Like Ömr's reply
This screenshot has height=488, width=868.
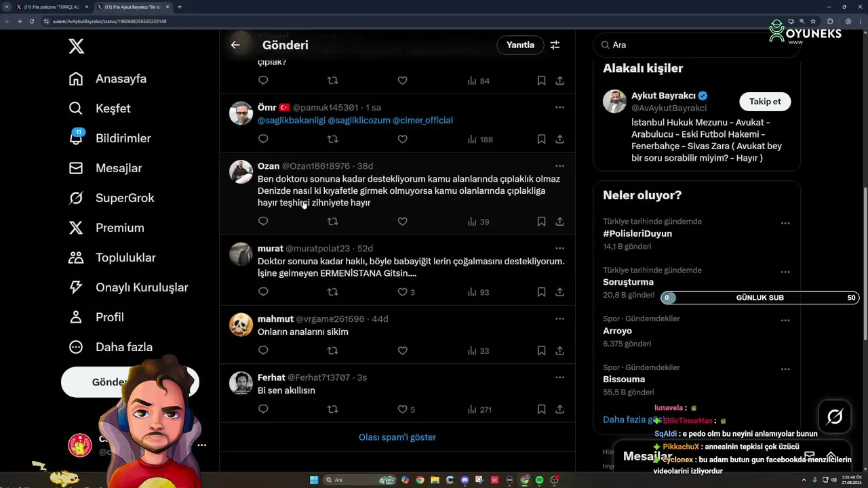click(x=402, y=139)
